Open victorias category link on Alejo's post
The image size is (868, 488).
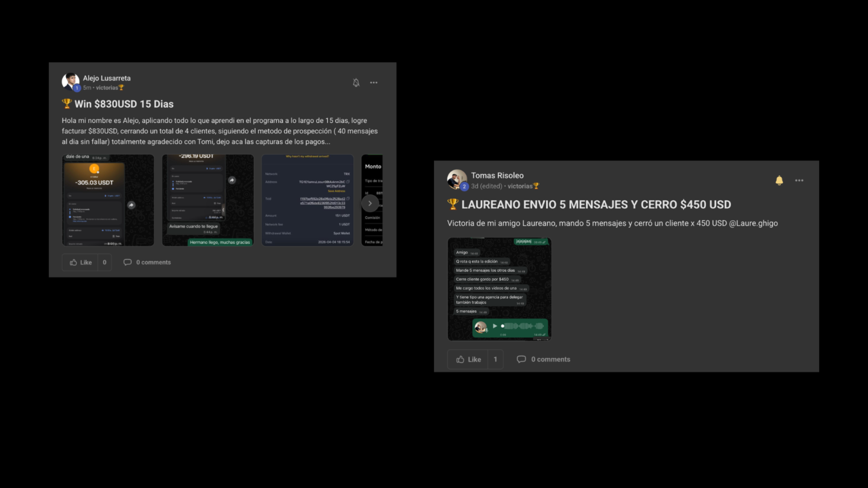pos(110,88)
